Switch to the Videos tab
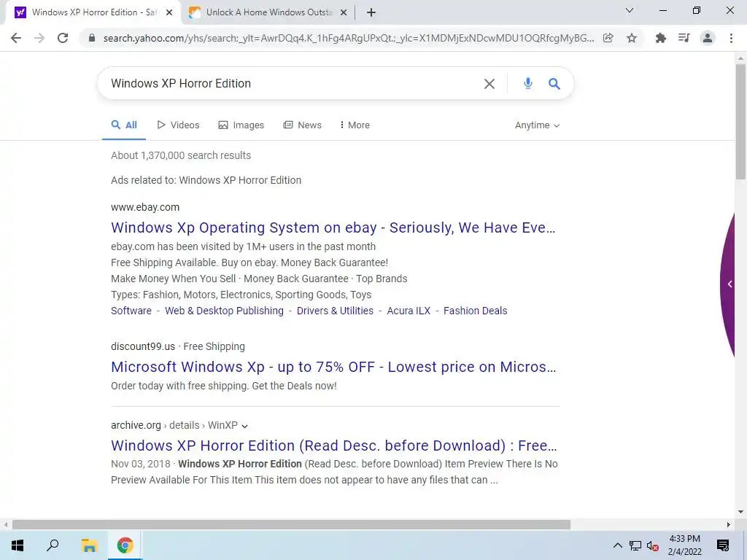Screen dimensions: 747x560 178,125
